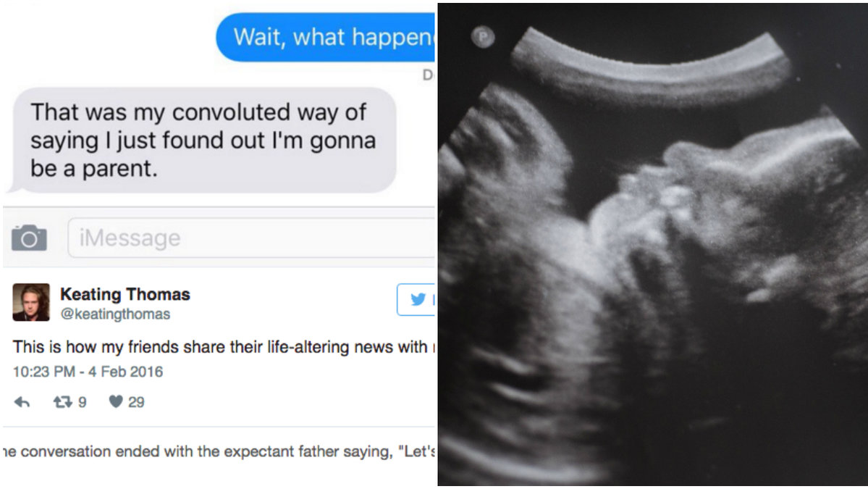Tap the camera icon beside the iMessage field

tap(29, 238)
